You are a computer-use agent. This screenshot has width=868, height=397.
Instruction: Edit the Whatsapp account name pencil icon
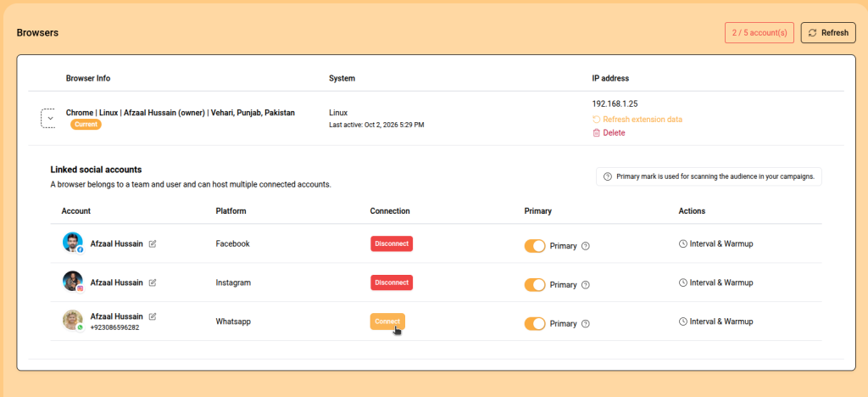pyautogui.click(x=153, y=316)
